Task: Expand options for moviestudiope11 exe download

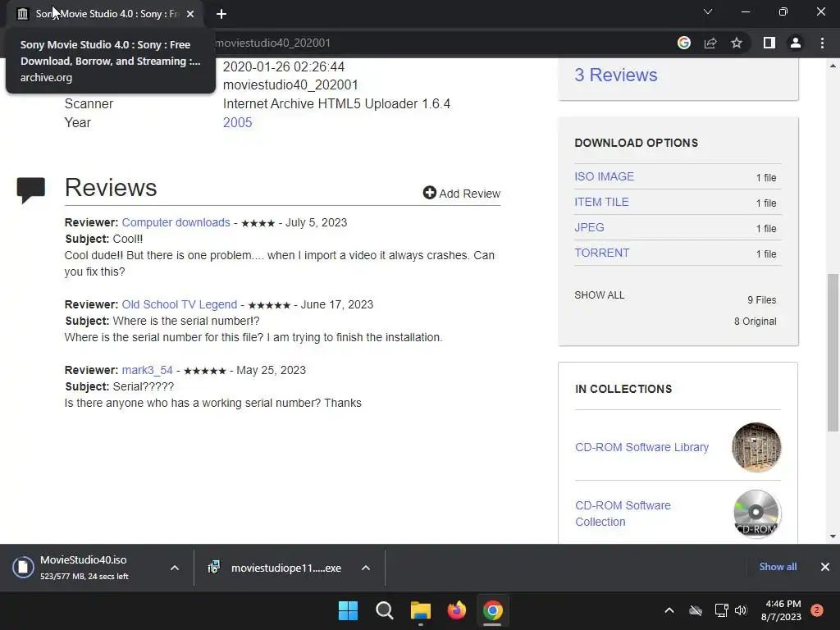Action: (366, 568)
